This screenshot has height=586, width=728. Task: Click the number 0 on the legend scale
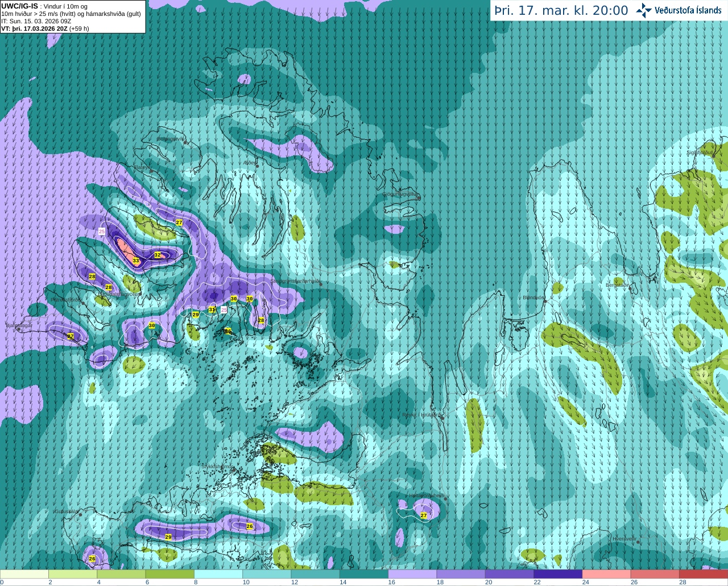[2, 582]
